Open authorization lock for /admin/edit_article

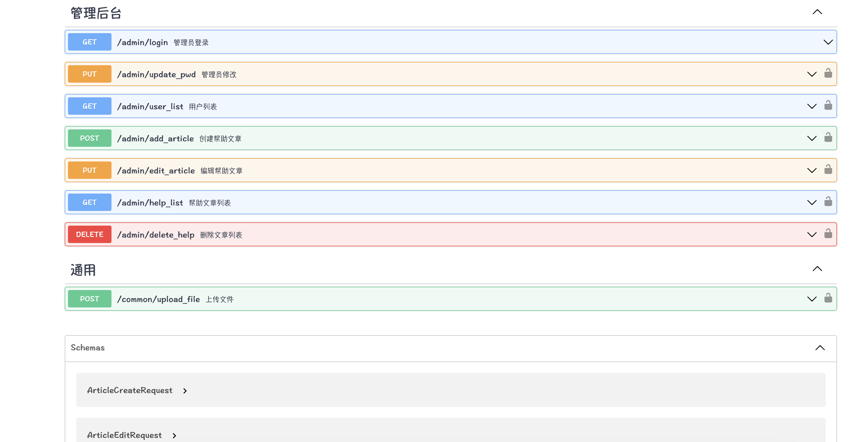pos(828,169)
